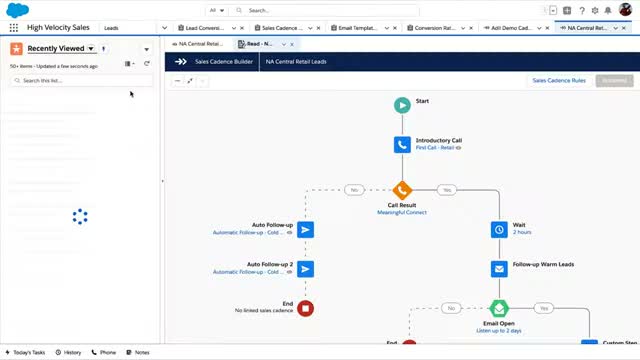
Task: Select the Follow-up Warm Leads email icon
Action: pos(499,269)
